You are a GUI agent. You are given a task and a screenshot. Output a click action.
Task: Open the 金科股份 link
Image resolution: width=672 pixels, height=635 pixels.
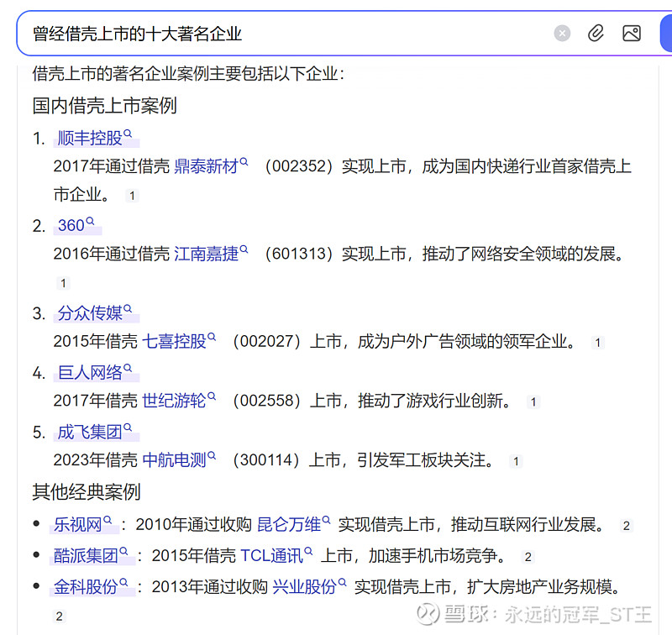pyautogui.click(x=86, y=587)
